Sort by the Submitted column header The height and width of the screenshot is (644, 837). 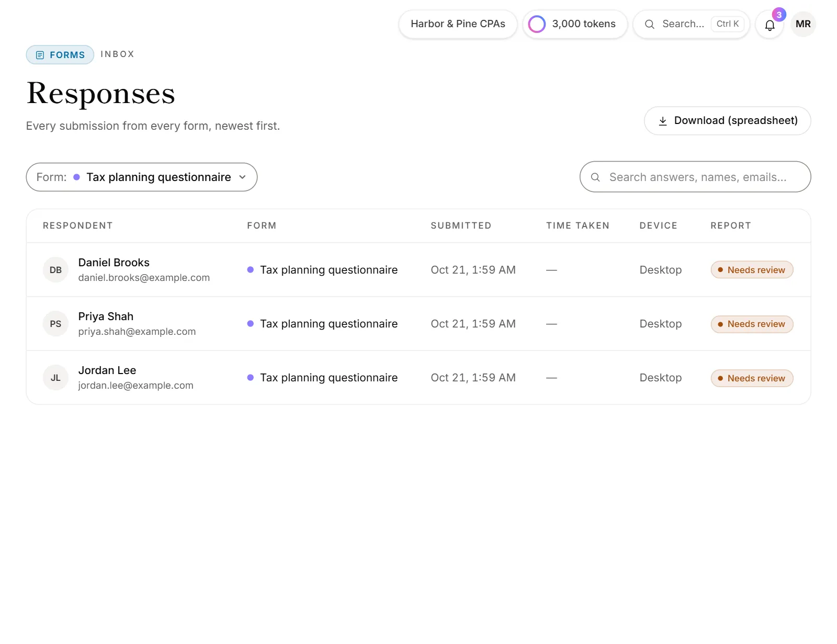pos(461,225)
